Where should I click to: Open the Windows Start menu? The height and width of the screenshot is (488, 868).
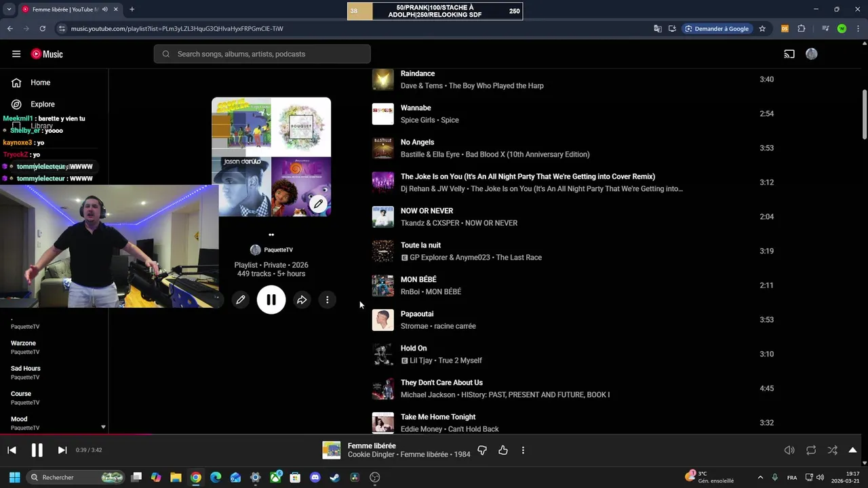pyautogui.click(x=14, y=477)
